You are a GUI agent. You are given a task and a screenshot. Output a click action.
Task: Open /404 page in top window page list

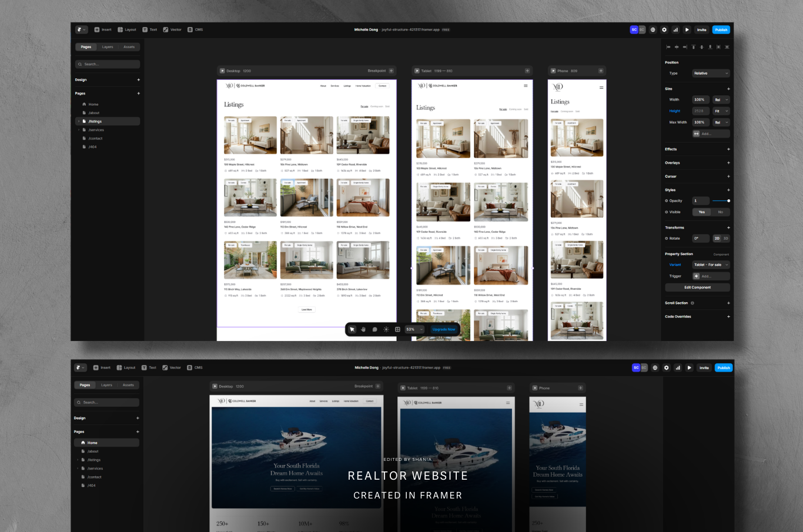[x=108, y=147]
